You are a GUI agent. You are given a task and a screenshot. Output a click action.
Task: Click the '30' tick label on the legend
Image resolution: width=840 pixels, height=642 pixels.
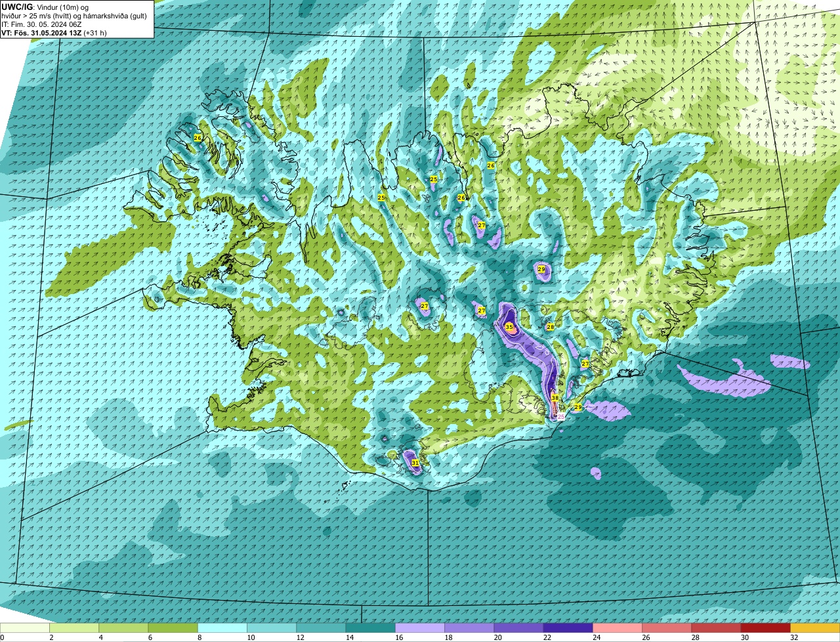point(744,637)
